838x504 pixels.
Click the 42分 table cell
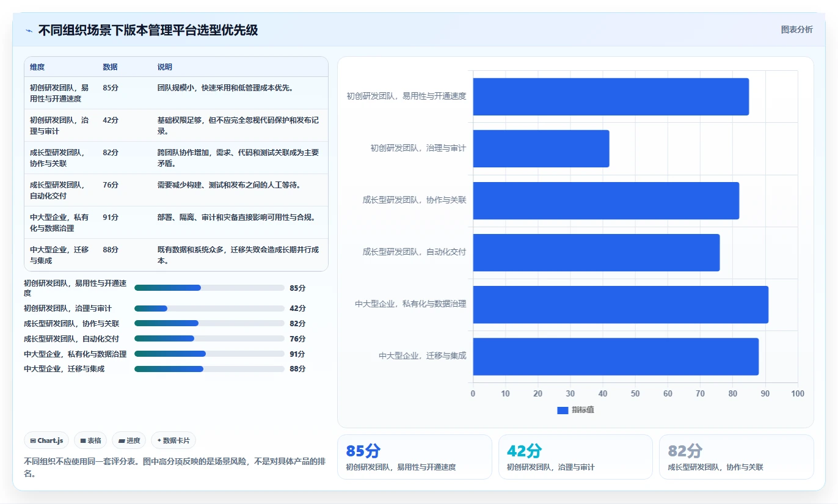click(x=111, y=120)
